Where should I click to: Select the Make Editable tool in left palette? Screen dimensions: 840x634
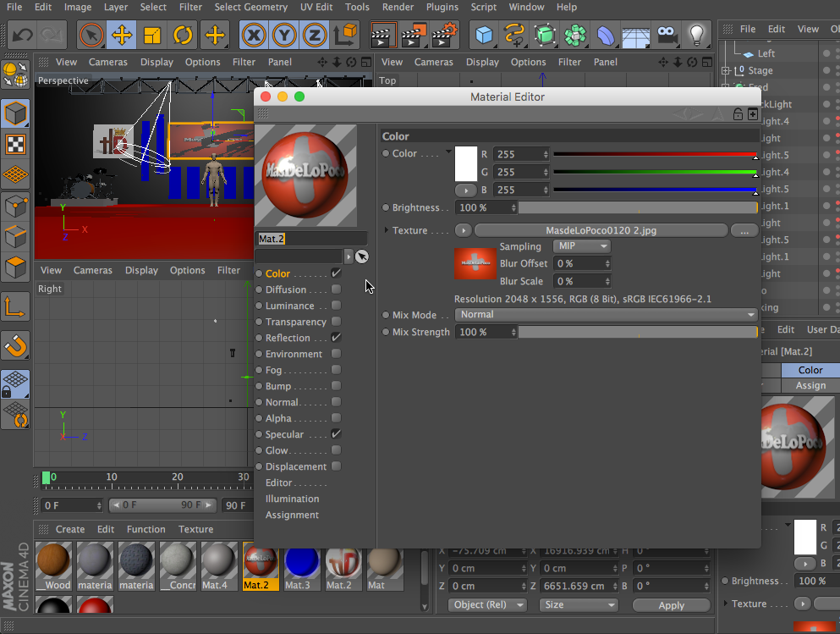15,74
